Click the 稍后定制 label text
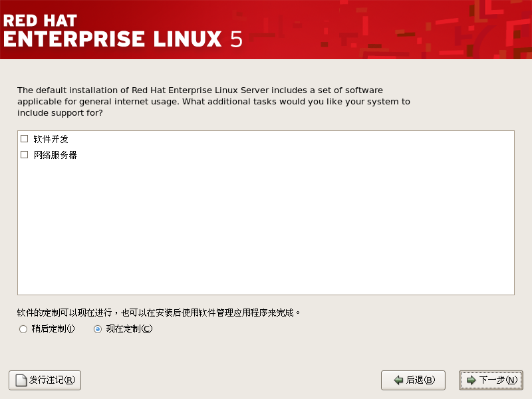Image resolution: width=532 pixels, height=399 pixels. coord(53,329)
